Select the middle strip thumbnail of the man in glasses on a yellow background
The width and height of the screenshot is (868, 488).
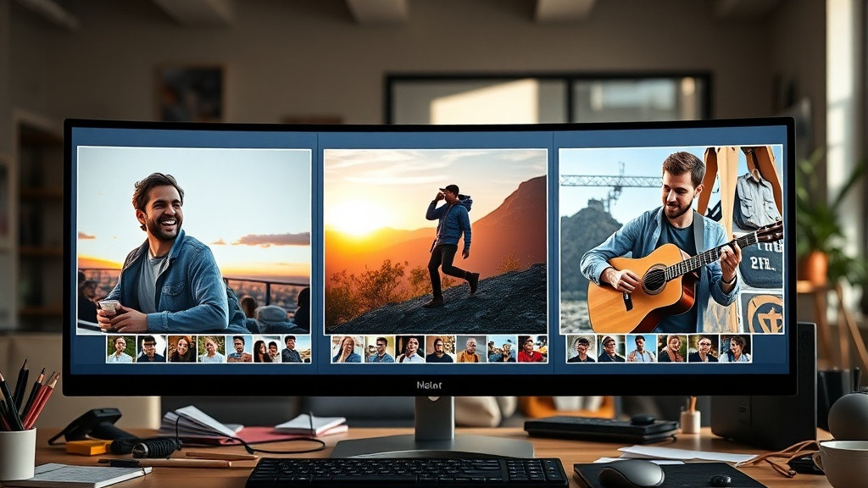coord(380,349)
